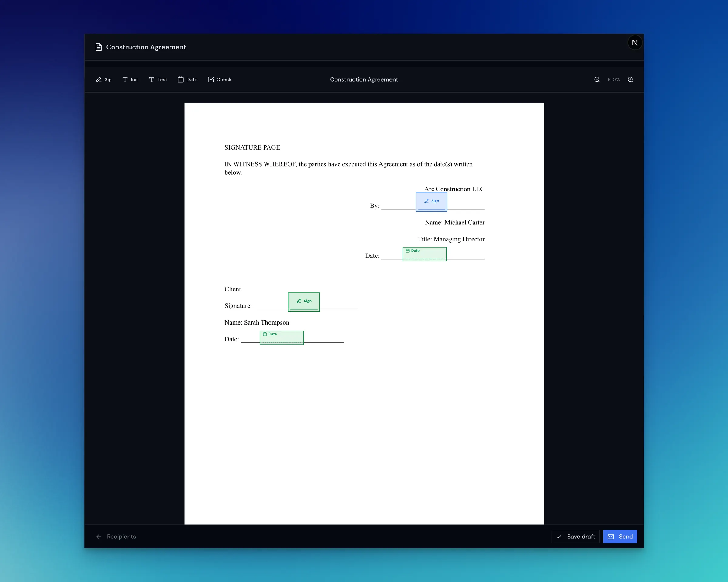Image resolution: width=728 pixels, height=582 pixels.
Task: Open the N account avatar menu
Action: point(635,42)
